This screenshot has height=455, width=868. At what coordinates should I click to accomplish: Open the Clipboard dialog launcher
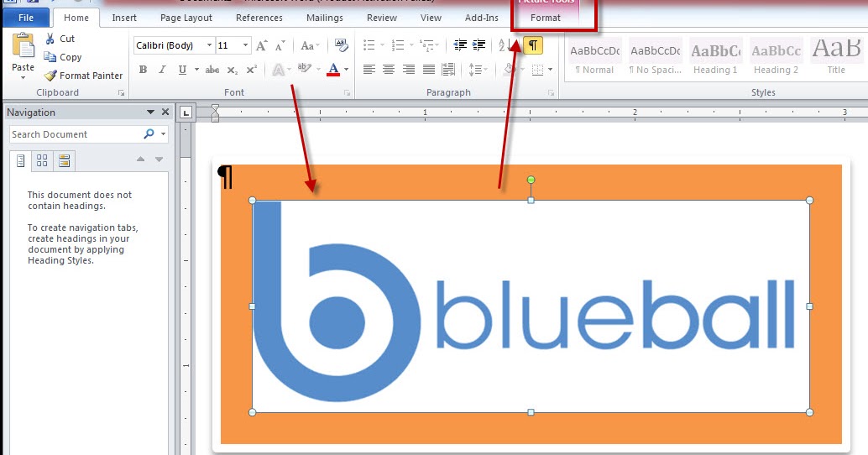click(121, 93)
